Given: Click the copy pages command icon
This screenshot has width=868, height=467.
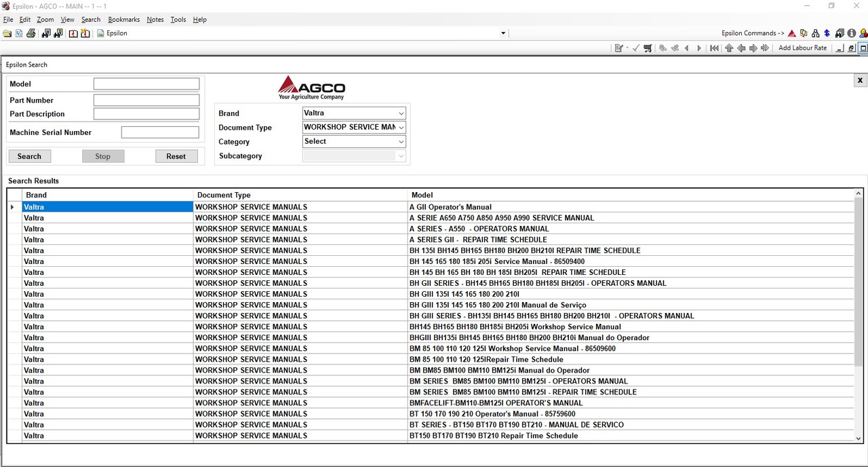Looking at the screenshot, I should [804, 33].
